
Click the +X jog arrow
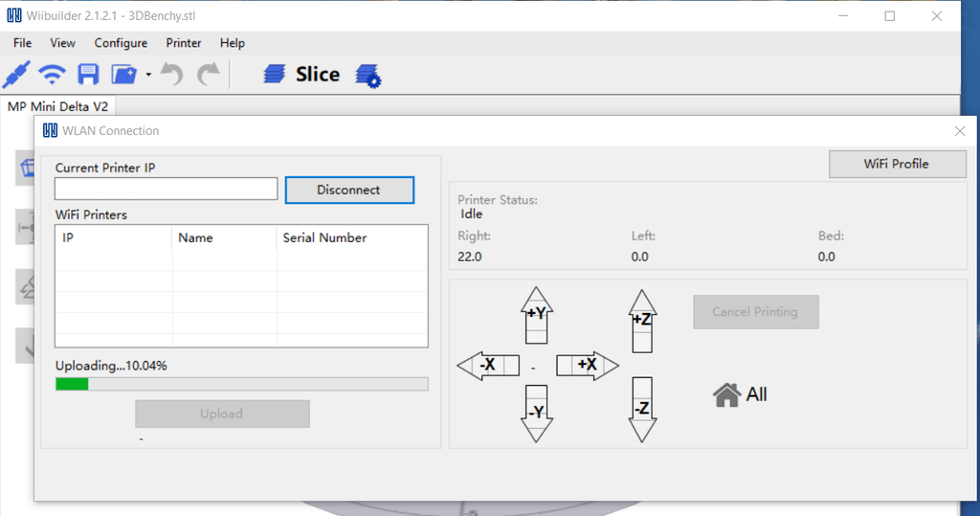587,366
